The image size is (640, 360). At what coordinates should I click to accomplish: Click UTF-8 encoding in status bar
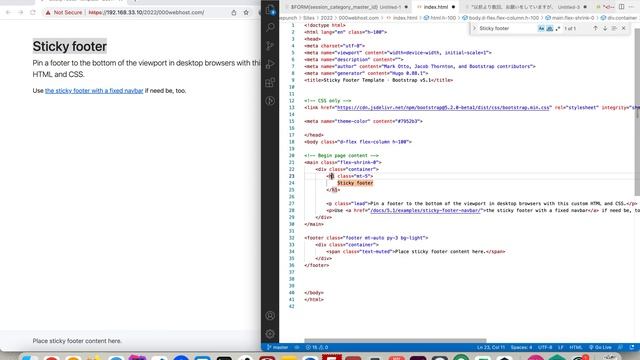[545, 347]
